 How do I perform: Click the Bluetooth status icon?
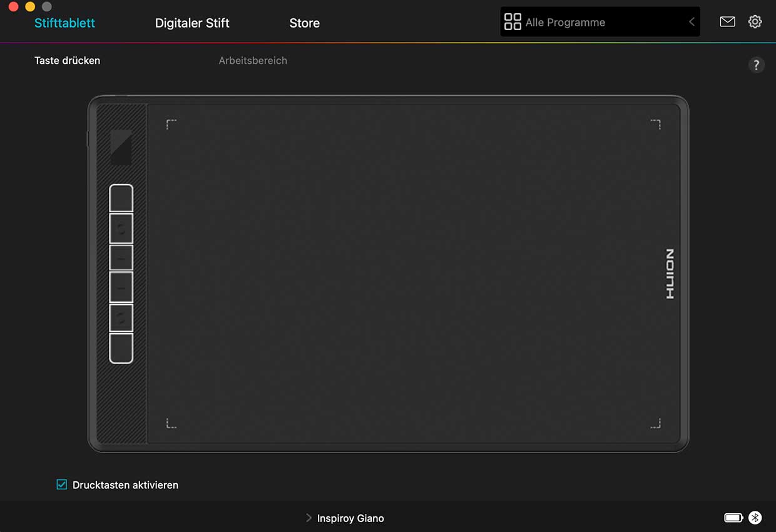755,518
